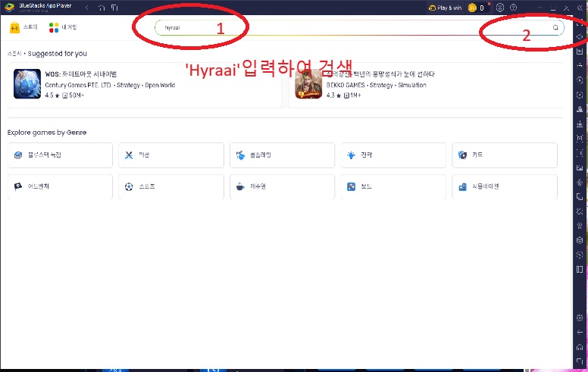This screenshot has width=588, height=372.
Task: Open the 스포츠 (Sports) genre
Action: (171, 186)
